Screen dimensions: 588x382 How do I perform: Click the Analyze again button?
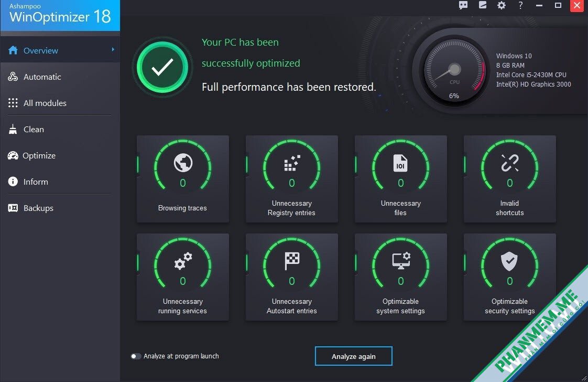(354, 356)
